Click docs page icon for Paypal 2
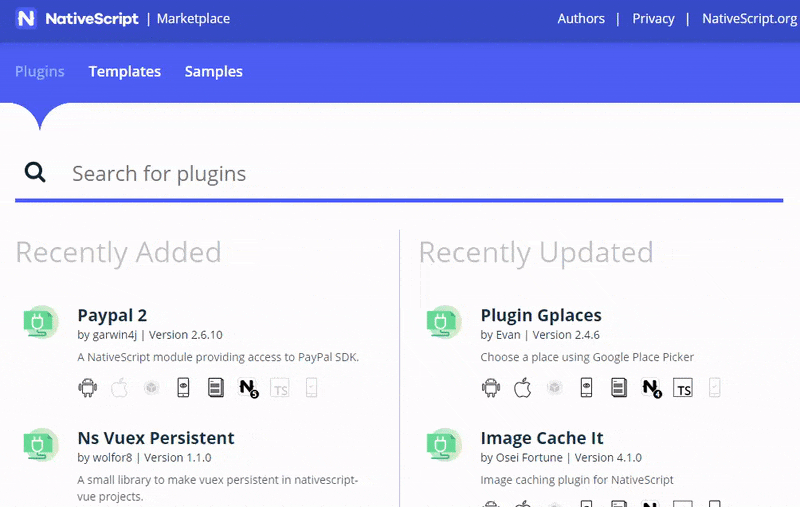The image size is (800, 507). pyautogui.click(x=215, y=388)
